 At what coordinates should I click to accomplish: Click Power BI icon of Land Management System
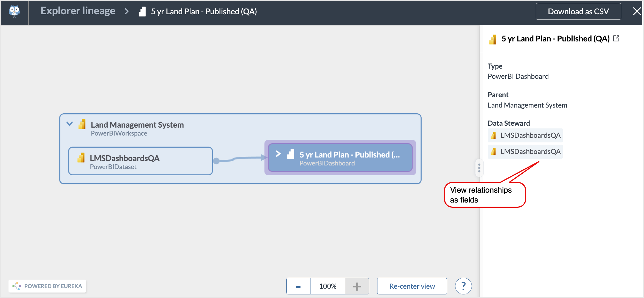point(82,124)
